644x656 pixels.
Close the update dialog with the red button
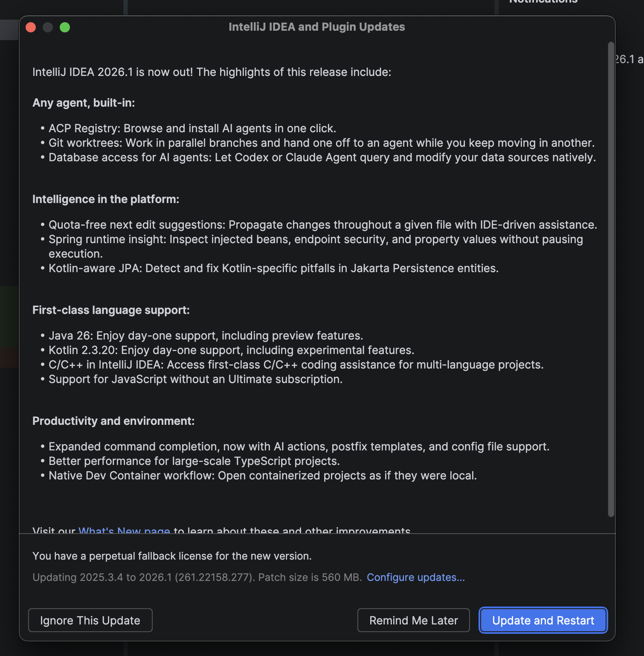click(31, 27)
